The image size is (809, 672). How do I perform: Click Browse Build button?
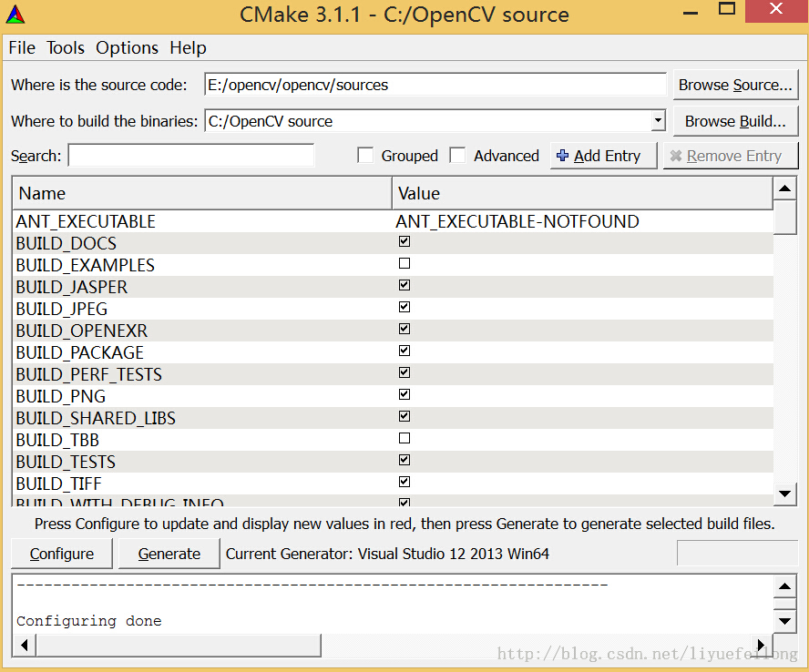pyautogui.click(x=735, y=121)
